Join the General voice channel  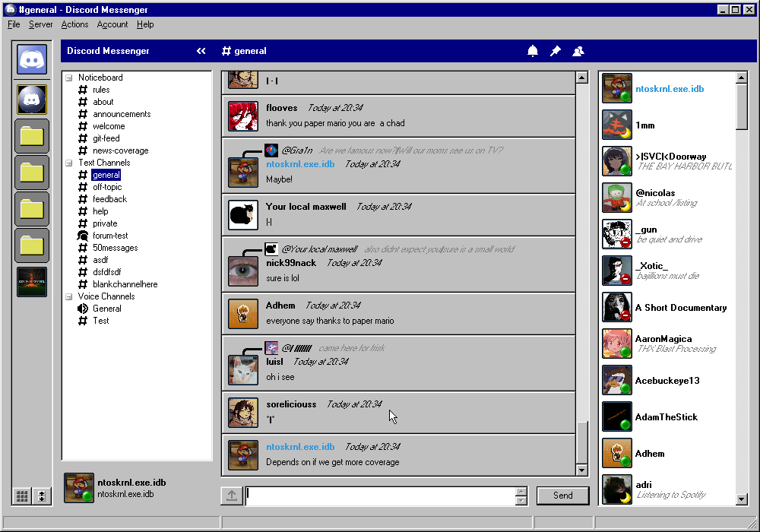coord(107,309)
